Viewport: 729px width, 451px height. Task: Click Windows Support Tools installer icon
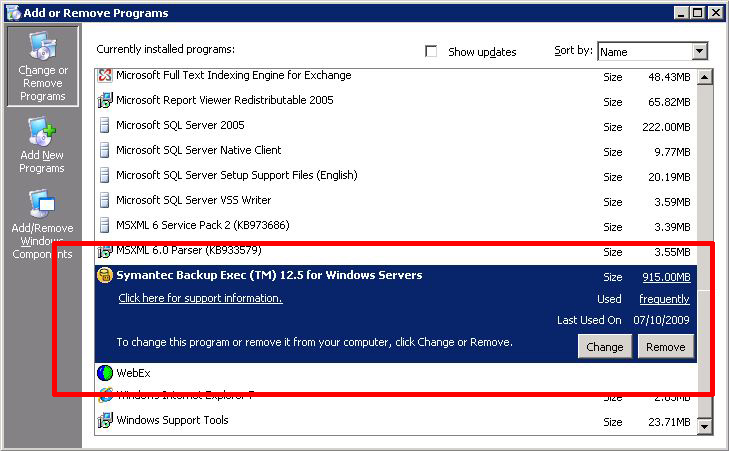click(x=105, y=420)
